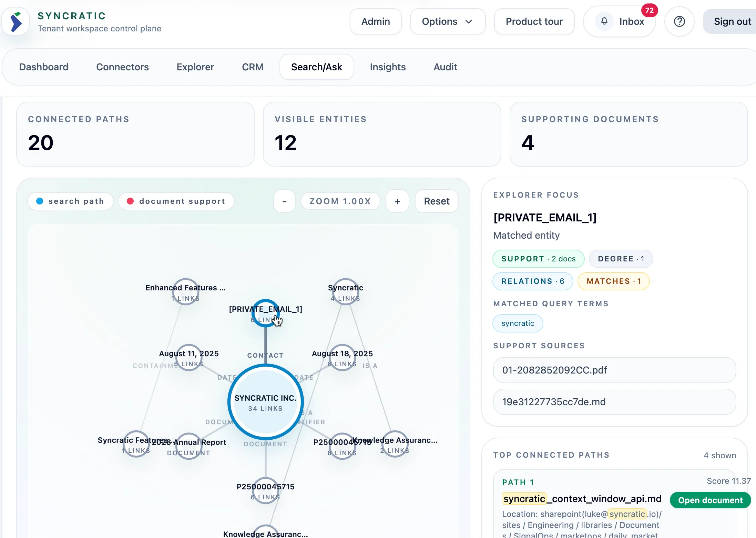Image resolution: width=756 pixels, height=538 pixels.
Task: Select the 2026 Annual Report node
Action: point(189,446)
